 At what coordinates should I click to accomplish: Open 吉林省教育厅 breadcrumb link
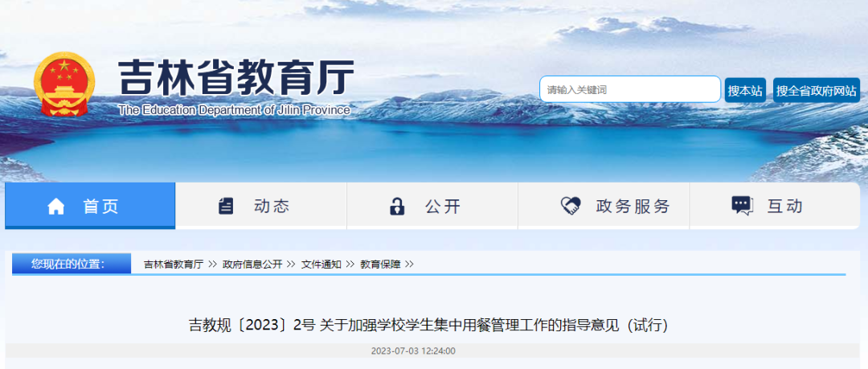[x=174, y=264]
